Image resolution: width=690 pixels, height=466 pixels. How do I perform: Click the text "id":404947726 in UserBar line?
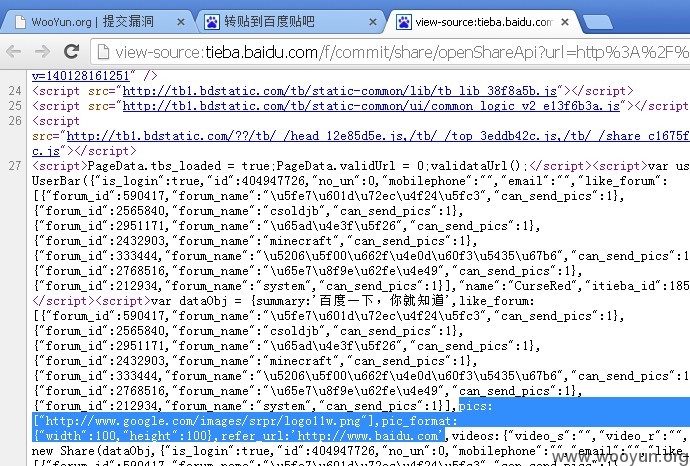point(256,181)
